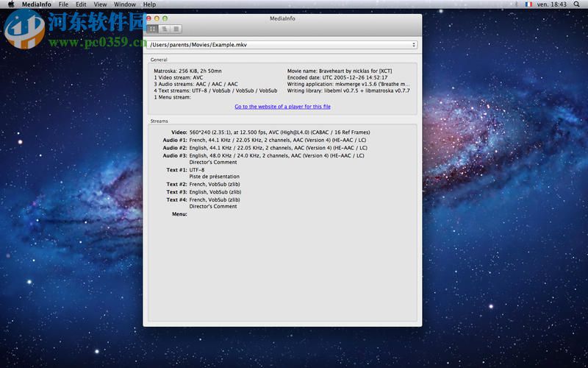Open the file path dropdown for Example.mkv

pyautogui.click(x=282, y=45)
